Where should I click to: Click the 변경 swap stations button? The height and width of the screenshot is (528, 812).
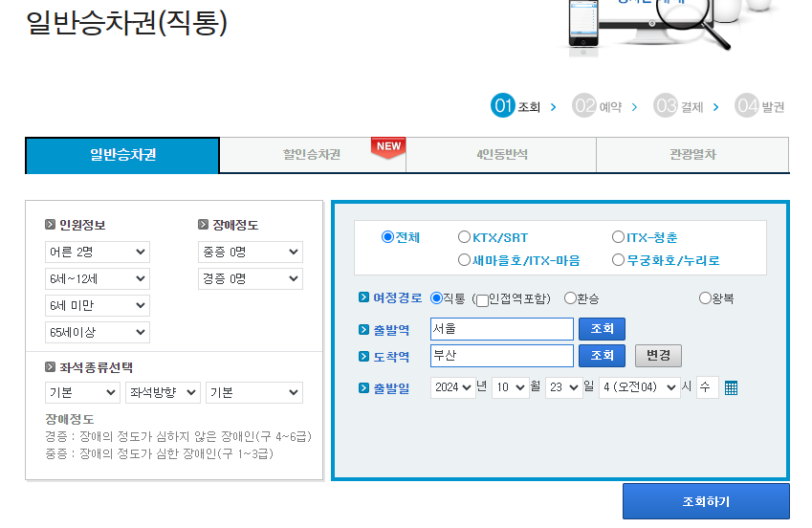pos(658,356)
